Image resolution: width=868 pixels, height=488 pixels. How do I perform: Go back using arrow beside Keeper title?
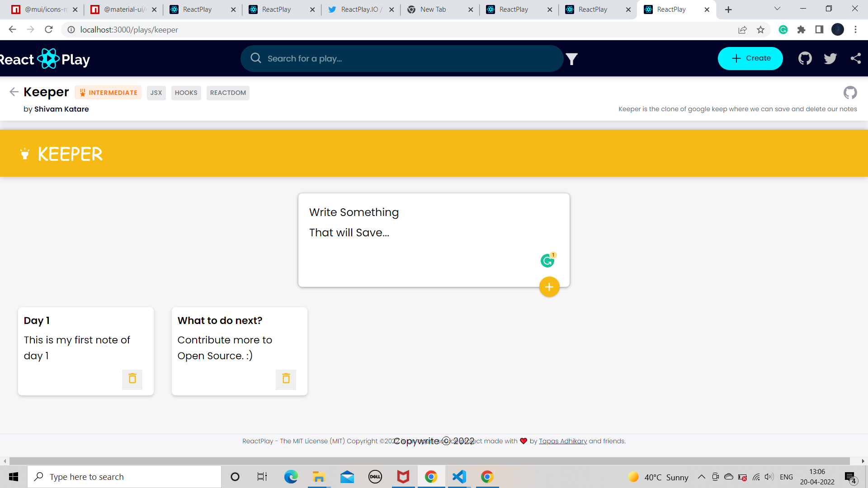[x=14, y=92]
